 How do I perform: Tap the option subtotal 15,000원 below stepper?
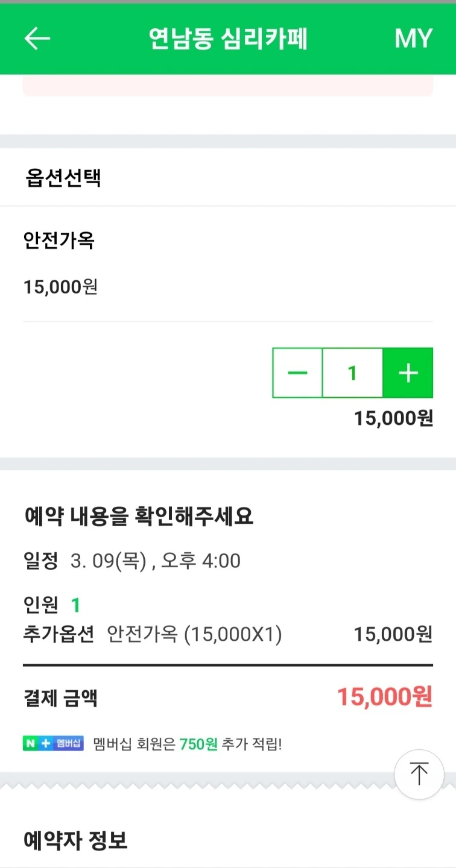[394, 418]
